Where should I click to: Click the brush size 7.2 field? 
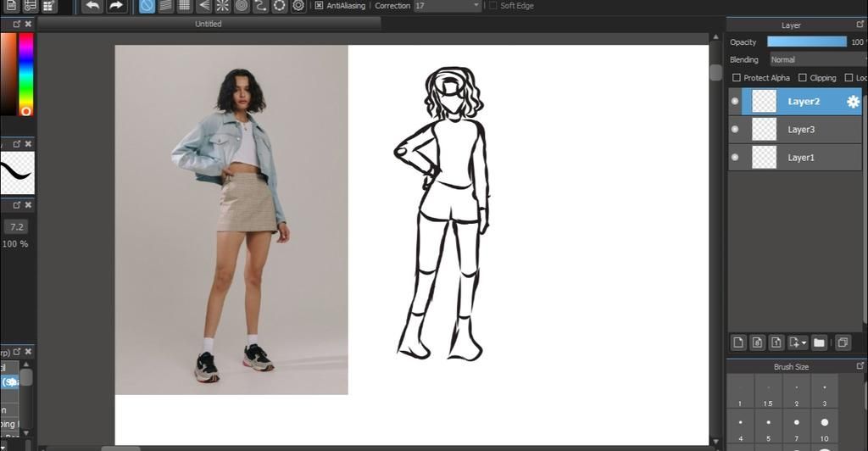(x=17, y=226)
